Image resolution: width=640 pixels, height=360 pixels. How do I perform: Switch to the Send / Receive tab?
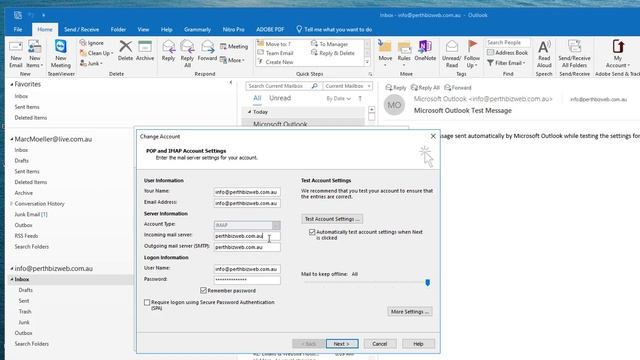point(82,29)
